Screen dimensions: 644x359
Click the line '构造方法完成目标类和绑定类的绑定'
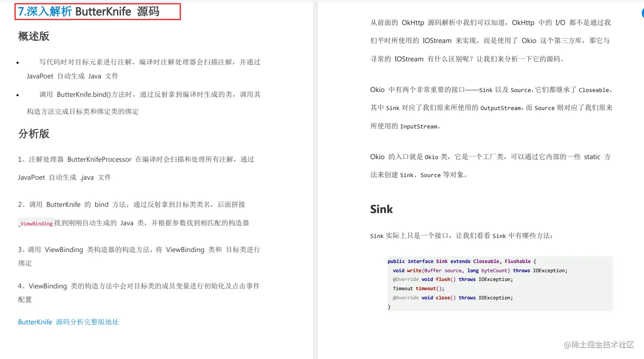[83, 112]
